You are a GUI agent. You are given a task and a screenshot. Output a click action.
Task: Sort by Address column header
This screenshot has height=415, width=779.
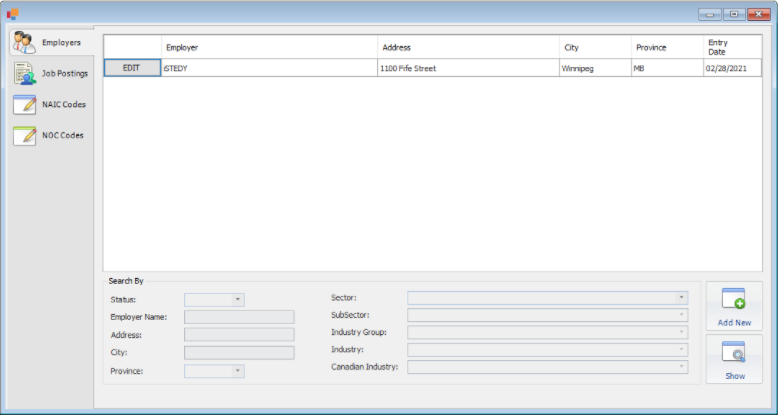click(x=468, y=47)
